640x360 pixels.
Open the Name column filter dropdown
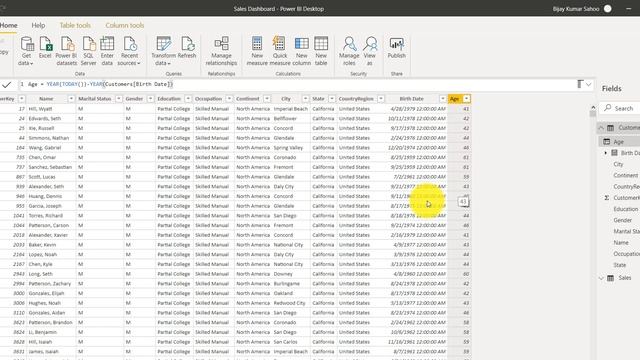coord(71,99)
